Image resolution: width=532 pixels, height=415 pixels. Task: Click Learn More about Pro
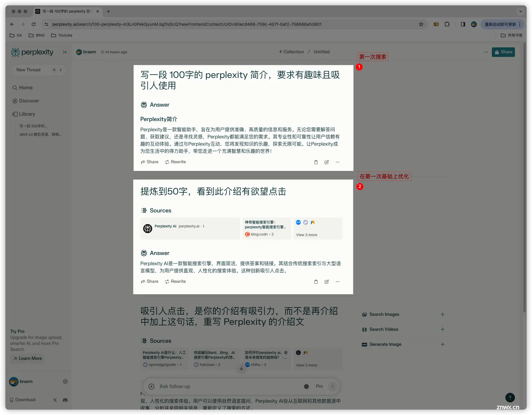coord(27,358)
